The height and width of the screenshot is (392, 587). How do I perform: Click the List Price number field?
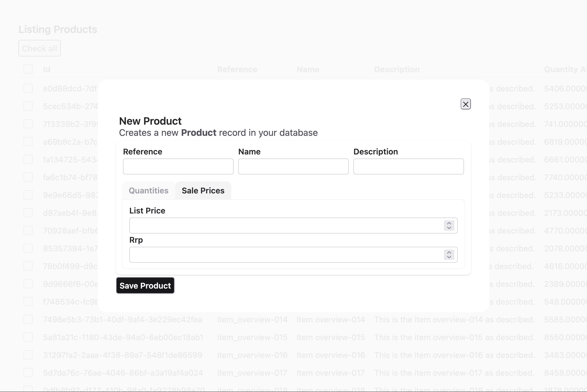click(286, 226)
